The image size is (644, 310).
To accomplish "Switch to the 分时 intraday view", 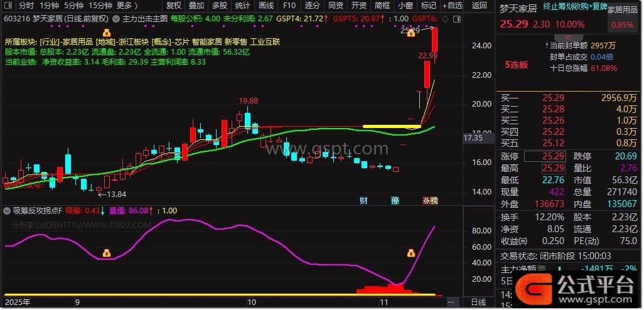I will pos(26,6).
